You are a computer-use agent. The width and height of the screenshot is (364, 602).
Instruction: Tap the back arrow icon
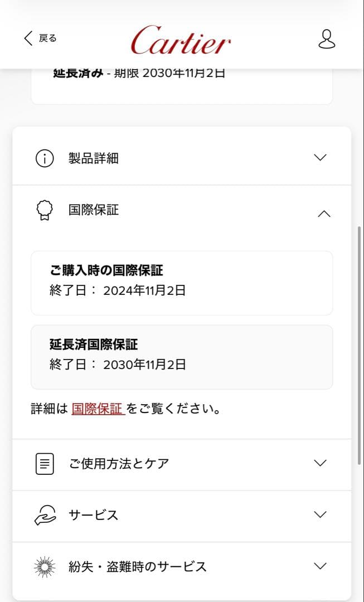tap(28, 38)
